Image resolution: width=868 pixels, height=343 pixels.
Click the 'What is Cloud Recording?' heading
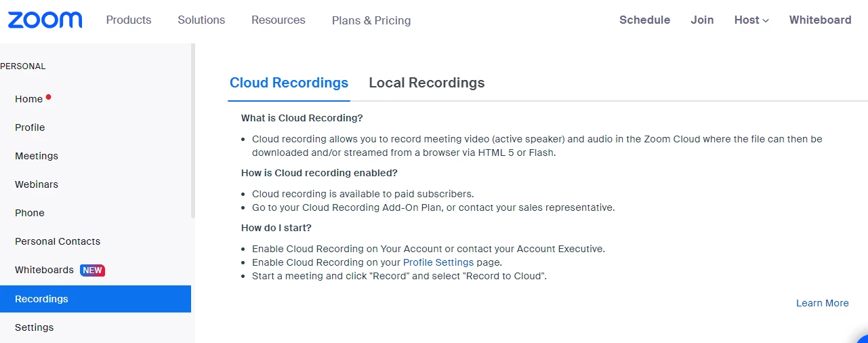302,118
